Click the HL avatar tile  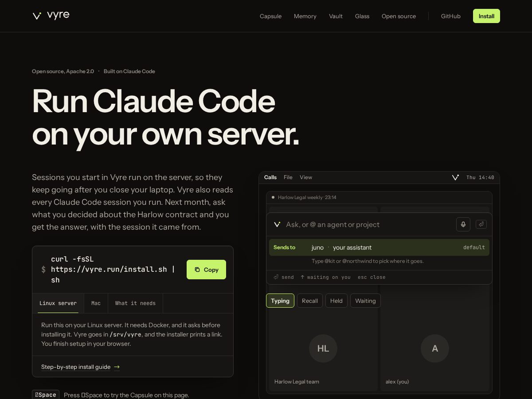coord(323,348)
